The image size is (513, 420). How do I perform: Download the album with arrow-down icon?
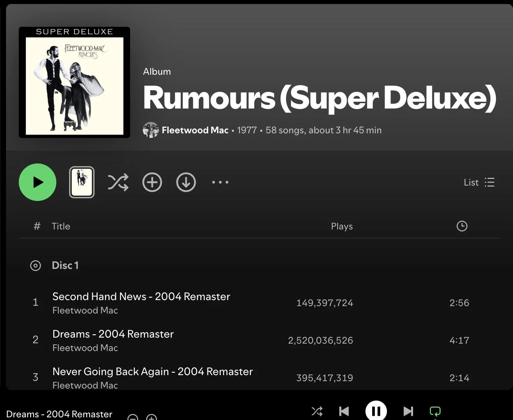(x=186, y=182)
